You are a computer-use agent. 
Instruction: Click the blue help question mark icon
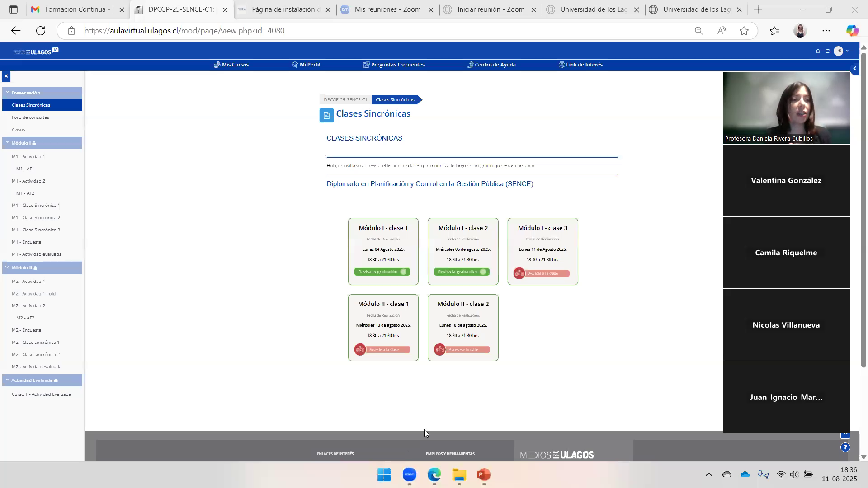coord(845,447)
